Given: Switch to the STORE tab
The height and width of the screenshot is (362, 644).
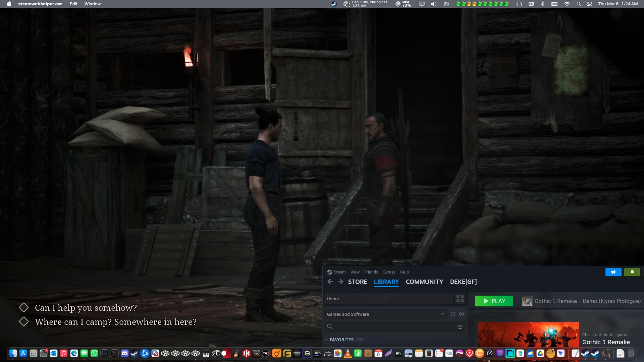Looking at the screenshot, I should 357,282.
